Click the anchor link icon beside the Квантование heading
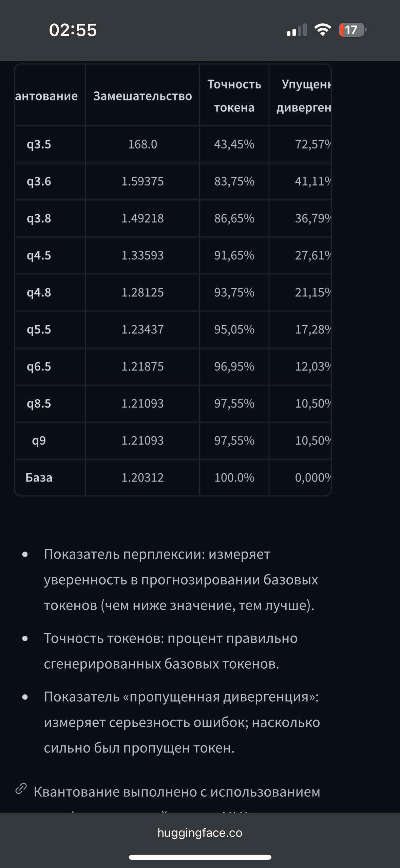Screen dimensions: 400x868 21,789
